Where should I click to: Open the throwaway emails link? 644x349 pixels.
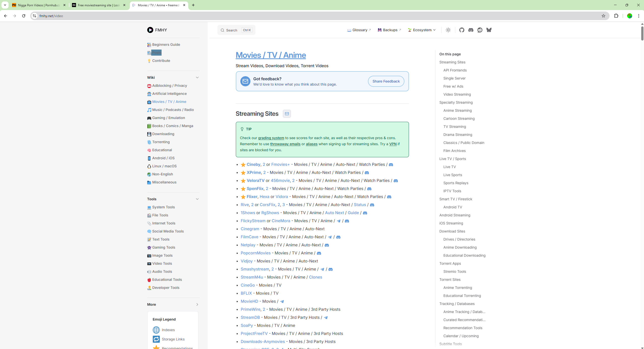pos(285,144)
